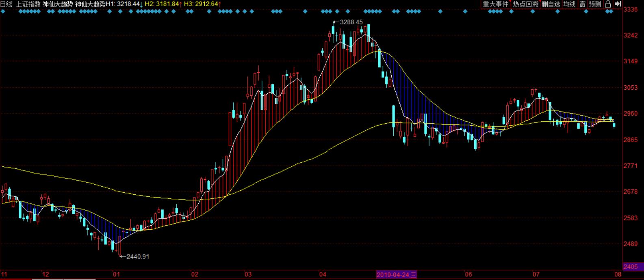
Task: Click the 3336 price label on right axis
Action: [631, 9]
